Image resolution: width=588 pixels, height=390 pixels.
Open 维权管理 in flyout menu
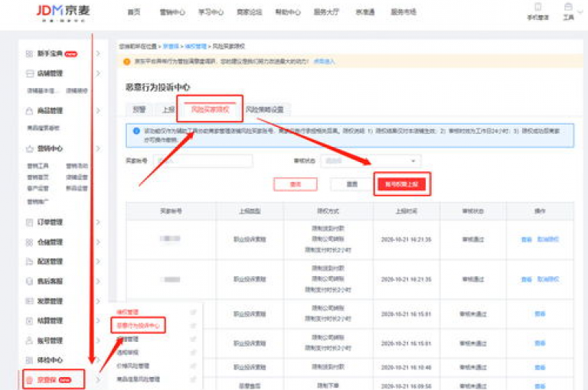(128, 312)
